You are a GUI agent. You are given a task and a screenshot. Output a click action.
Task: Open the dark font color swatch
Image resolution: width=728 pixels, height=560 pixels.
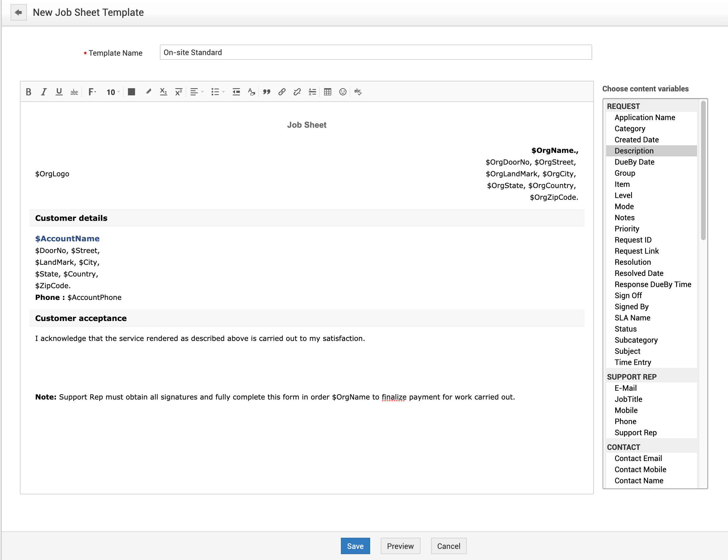click(131, 92)
